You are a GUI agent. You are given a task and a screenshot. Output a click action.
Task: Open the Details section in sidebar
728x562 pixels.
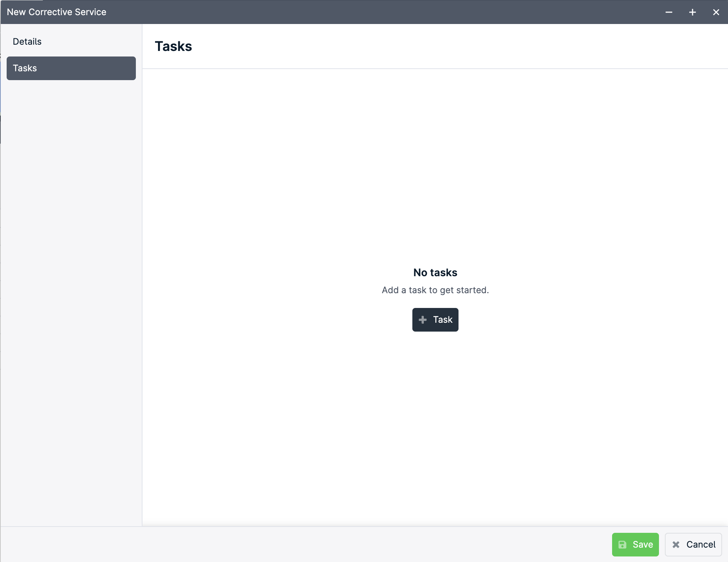coord(71,42)
